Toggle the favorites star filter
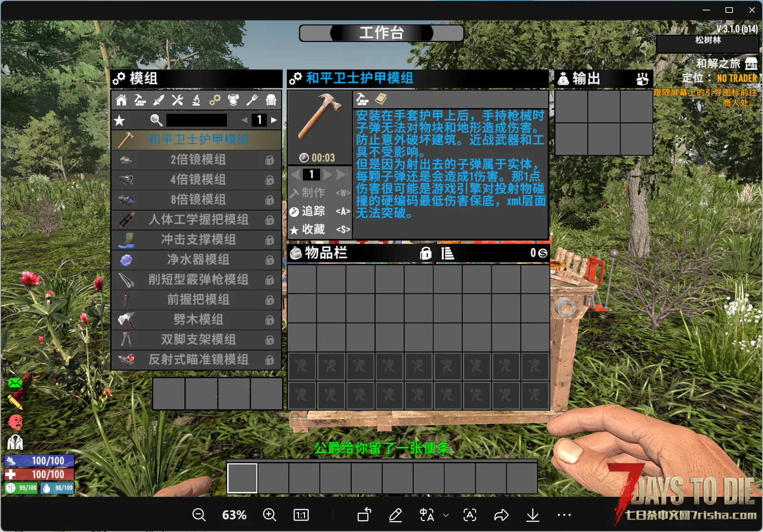The height and width of the screenshot is (532, 763). point(120,120)
